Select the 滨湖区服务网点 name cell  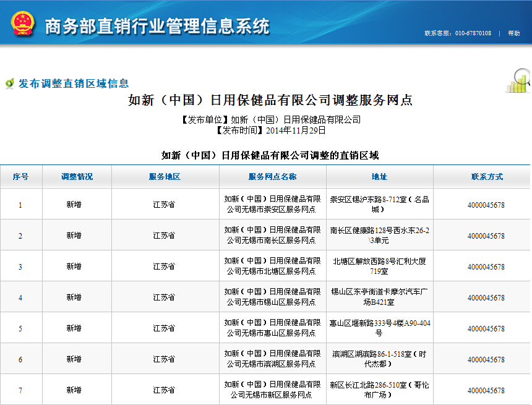272,359
